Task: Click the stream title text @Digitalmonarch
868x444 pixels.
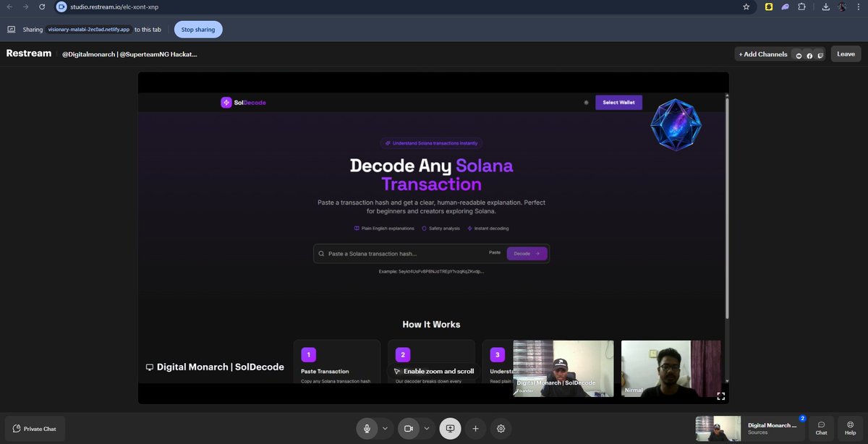Action: click(x=129, y=54)
